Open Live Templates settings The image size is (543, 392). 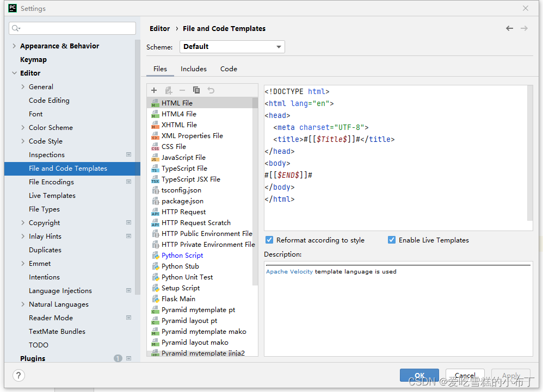click(x=52, y=196)
